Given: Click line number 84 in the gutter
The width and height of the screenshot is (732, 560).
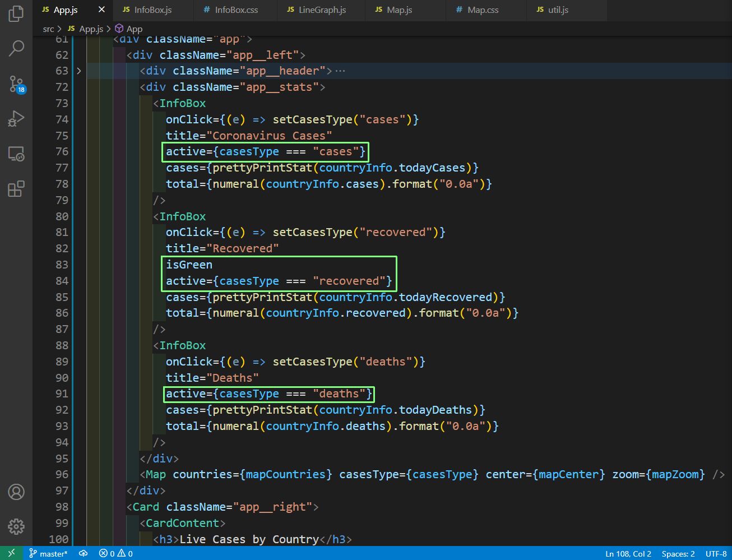Looking at the screenshot, I should click(x=62, y=281).
